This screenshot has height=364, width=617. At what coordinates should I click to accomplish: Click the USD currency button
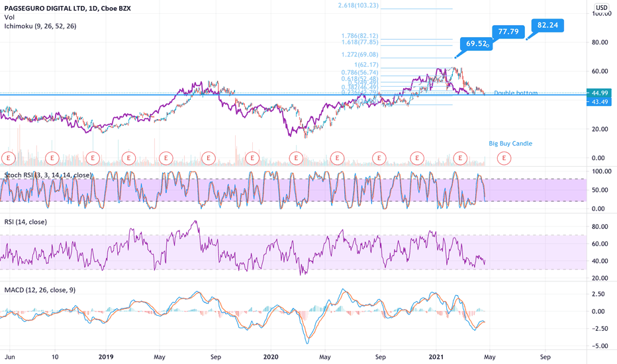tap(601, 7)
